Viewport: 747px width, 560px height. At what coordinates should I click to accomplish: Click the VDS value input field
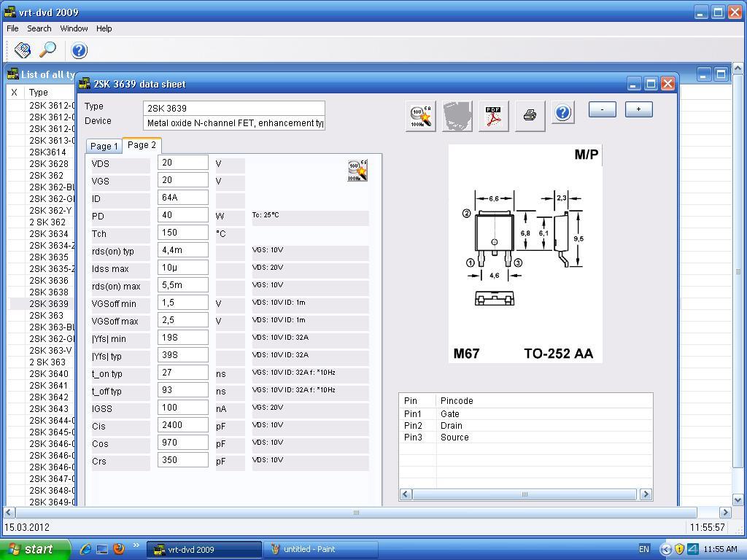(182, 163)
